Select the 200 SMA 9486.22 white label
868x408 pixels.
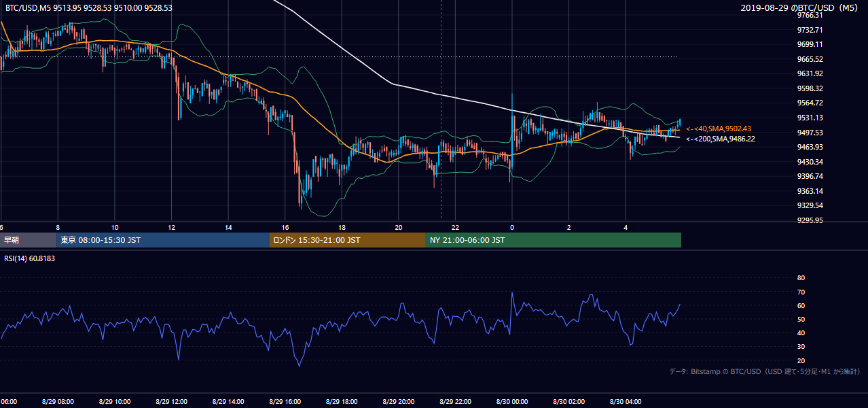point(721,139)
